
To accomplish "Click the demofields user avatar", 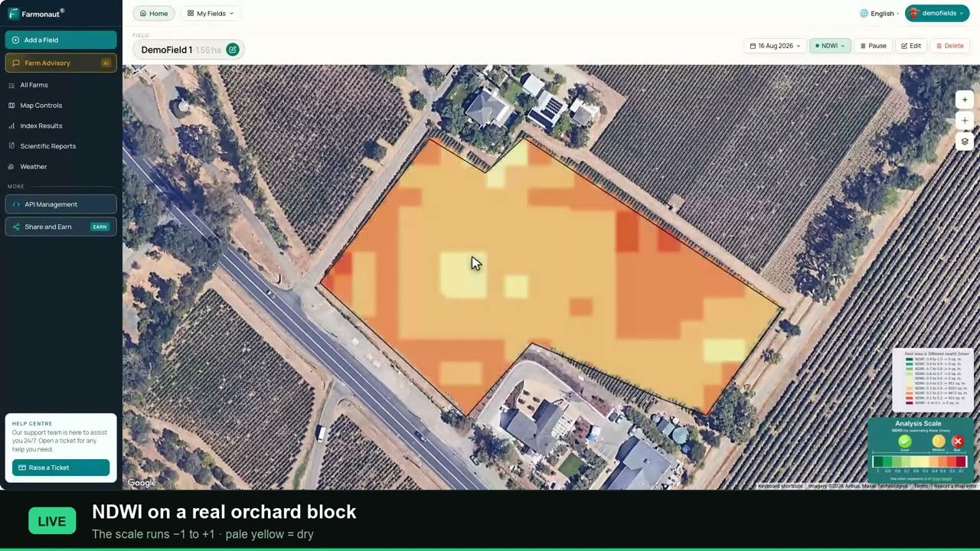I will tap(913, 13).
